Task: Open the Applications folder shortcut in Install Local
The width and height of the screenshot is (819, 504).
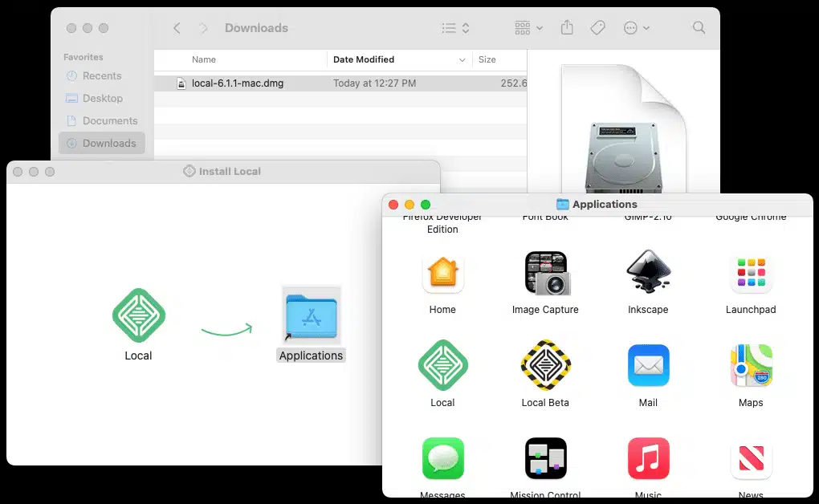Action: [311, 315]
